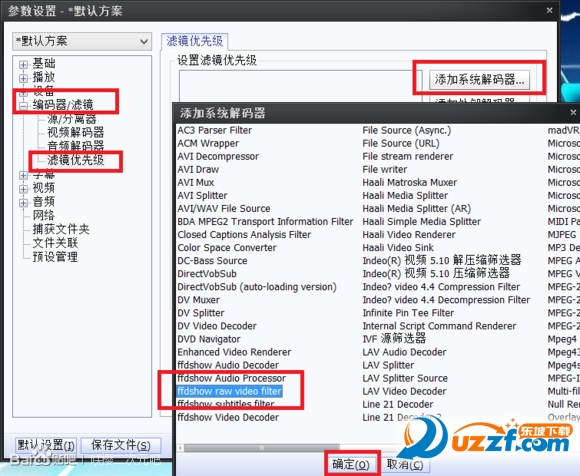The image size is (580, 476).
Task: Select 捕获文件夹 in the settings tree
Action: 61,229
